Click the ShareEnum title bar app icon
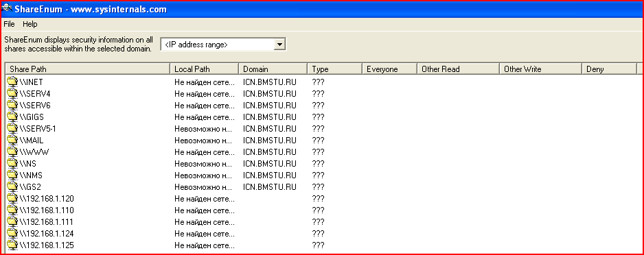This screenshot has width=644, height=255. (7, 9)
